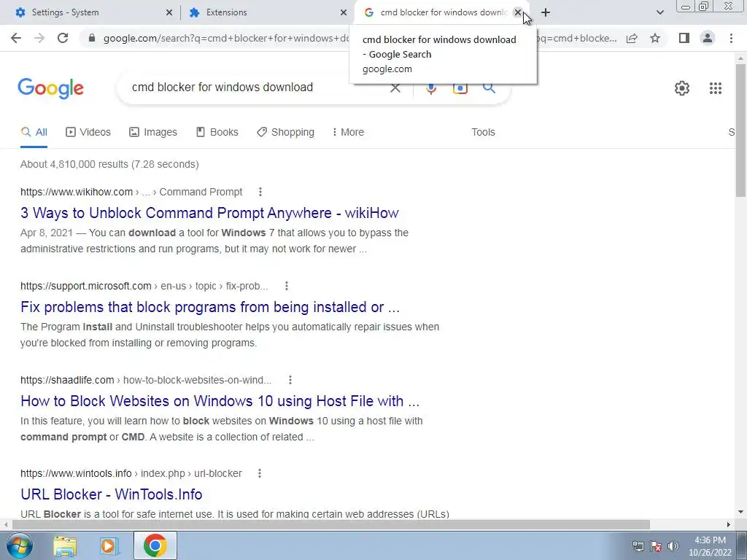The height and width of the screenshot is (560, 747).
Task: Open options for the wintools.info result
Action: pyautogui.click(x=260, y=473)
